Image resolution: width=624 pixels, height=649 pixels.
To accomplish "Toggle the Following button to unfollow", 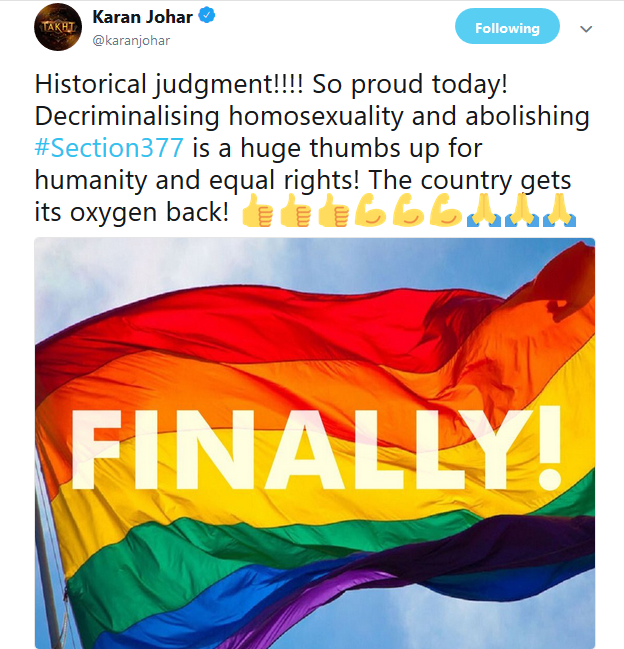I will 507,26.
